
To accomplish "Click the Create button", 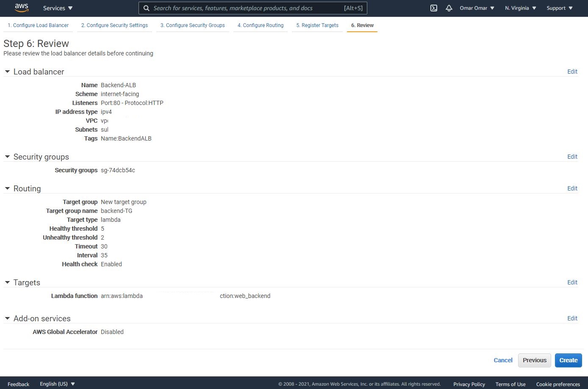I will tap(569, 360).
